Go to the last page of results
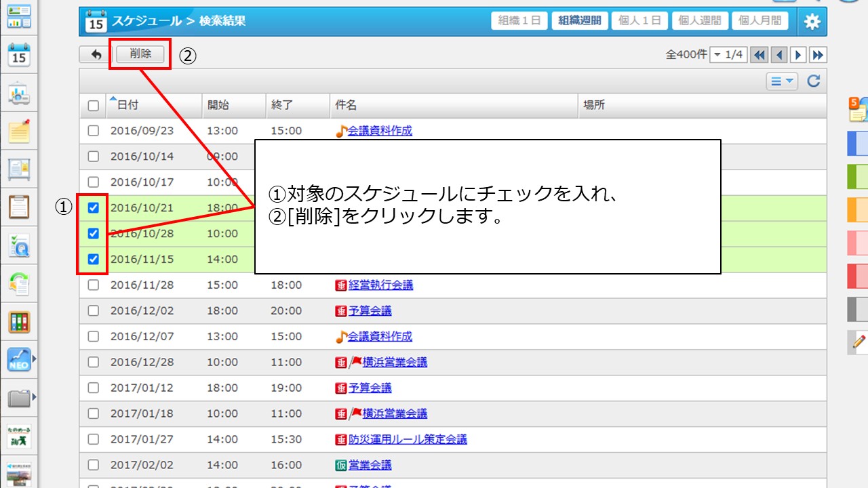This screenshot has width=868, height=488. click(x=818, y=55)
